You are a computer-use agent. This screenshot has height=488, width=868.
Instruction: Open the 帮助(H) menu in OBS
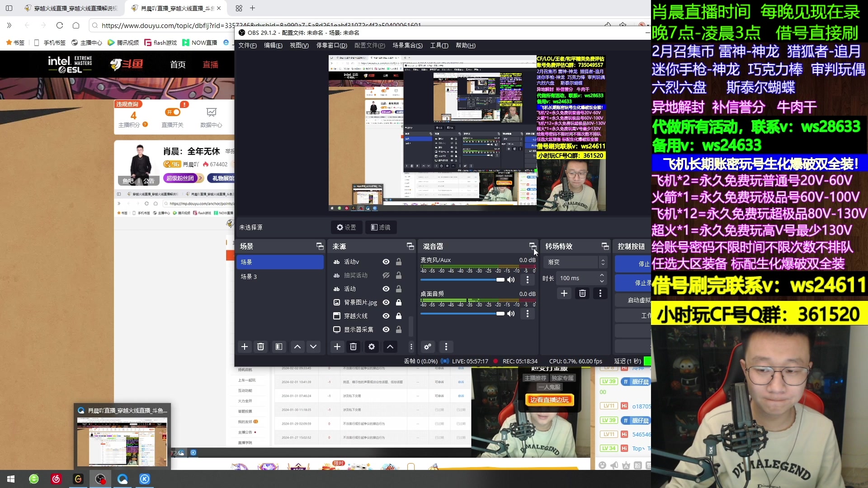point(466,45)
